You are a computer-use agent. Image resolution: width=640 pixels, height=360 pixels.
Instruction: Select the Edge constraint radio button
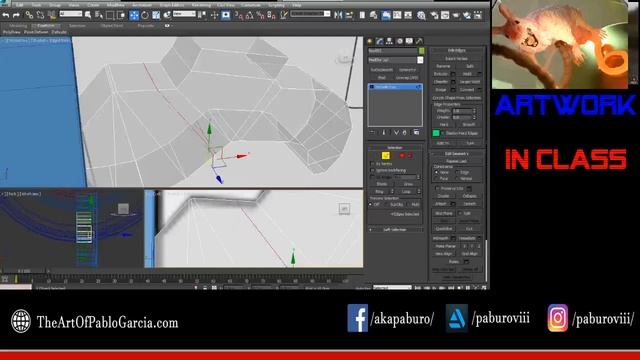[458, 173]
